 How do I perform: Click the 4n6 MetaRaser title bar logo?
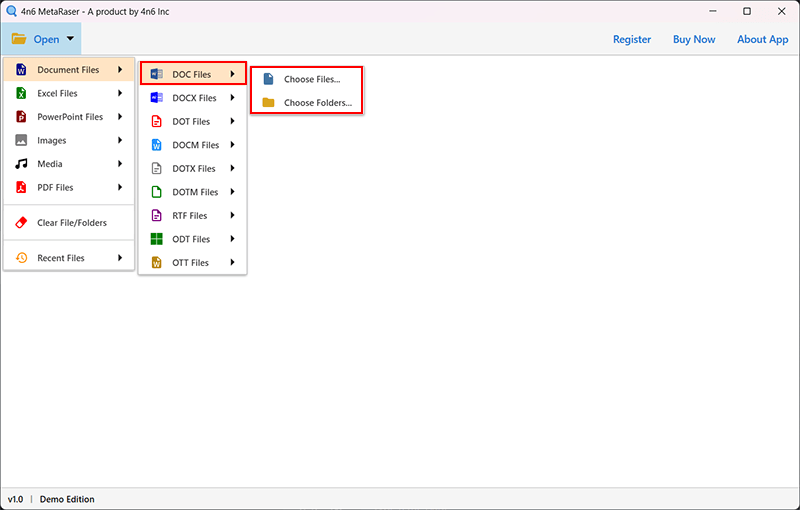pos(11,11)
